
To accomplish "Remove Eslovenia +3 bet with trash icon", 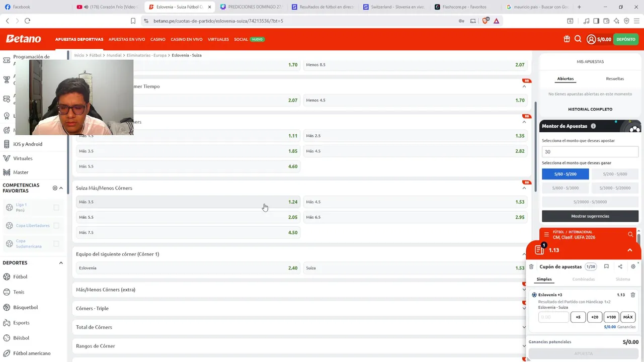I will click(x=633, y=295).
